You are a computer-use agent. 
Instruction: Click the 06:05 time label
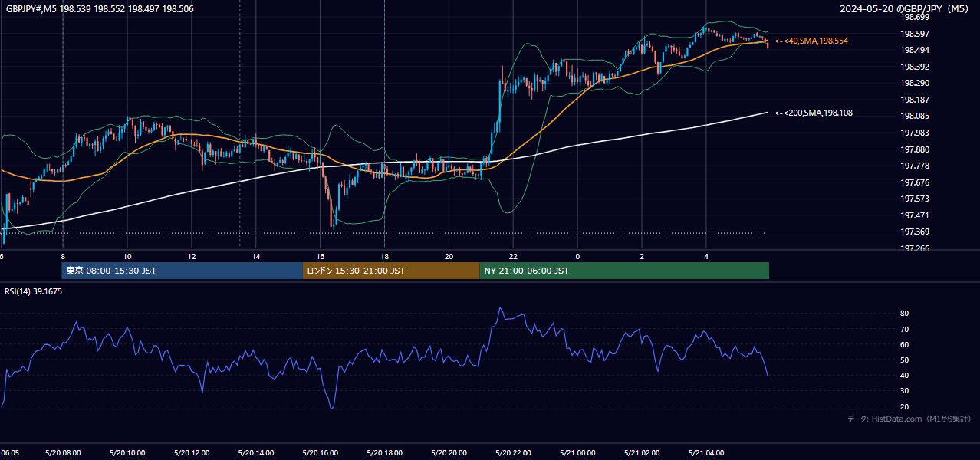(x=10, y=453)
